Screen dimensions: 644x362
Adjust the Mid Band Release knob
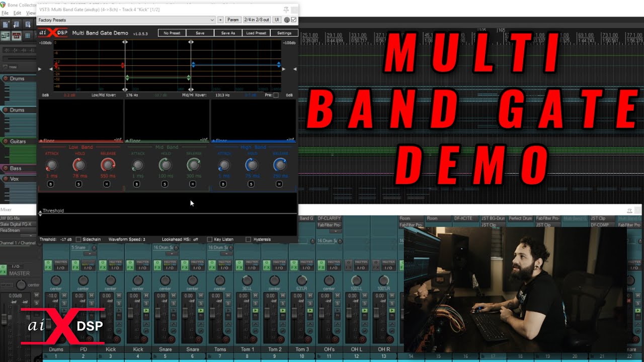tap(194, 164)
